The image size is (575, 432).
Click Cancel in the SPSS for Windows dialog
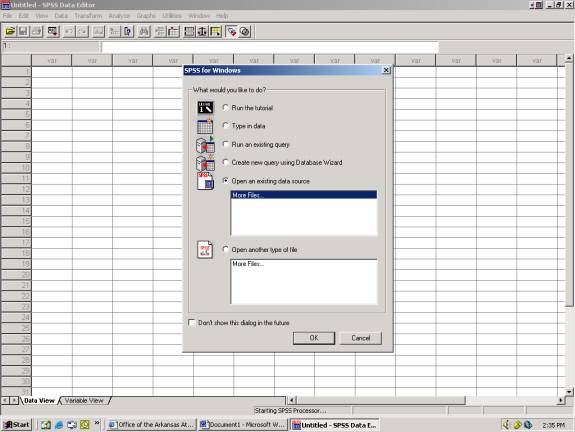[361, 338]
